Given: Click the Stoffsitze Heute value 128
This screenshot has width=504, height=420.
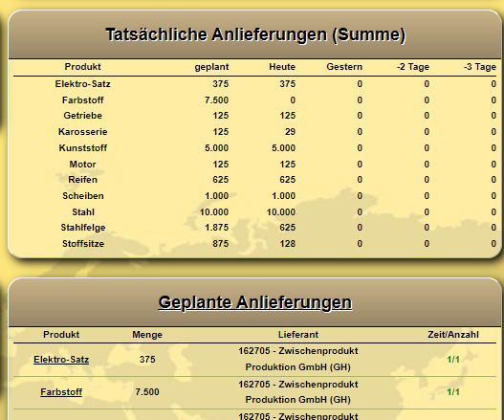Looking at the screenshot, I should click(287, 244).
